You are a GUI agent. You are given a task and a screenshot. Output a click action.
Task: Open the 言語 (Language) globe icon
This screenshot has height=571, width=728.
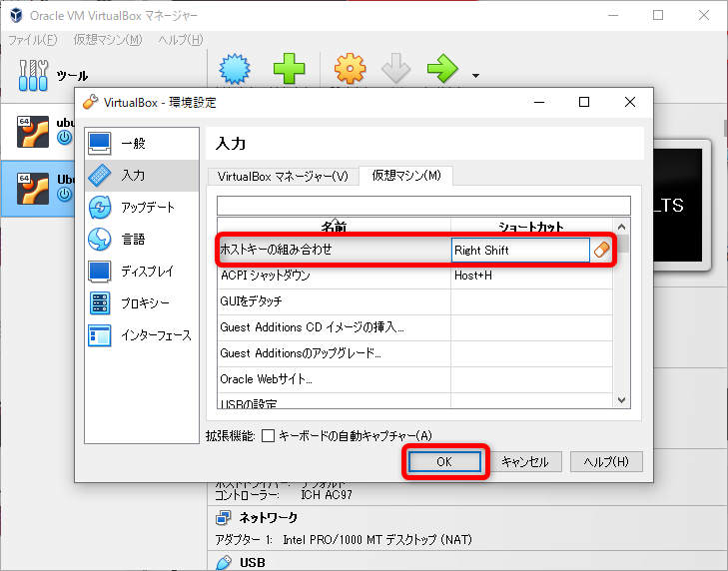[x=99, y=239]
